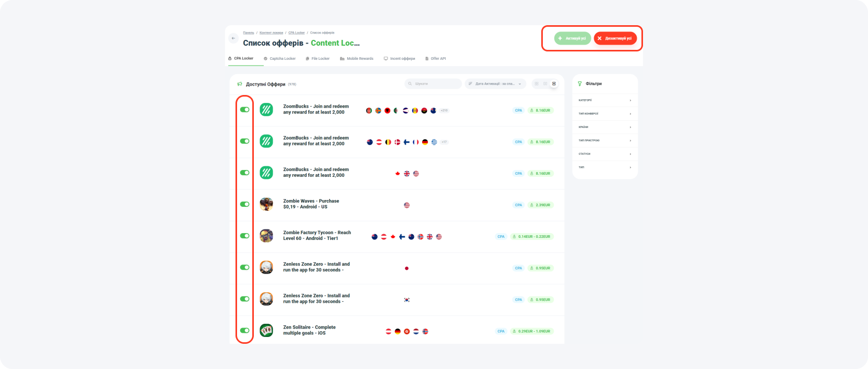Screen dimensions: 868x369
Task: Turn off the Zombie Waves offer toggle
Action: pos(244,204)
